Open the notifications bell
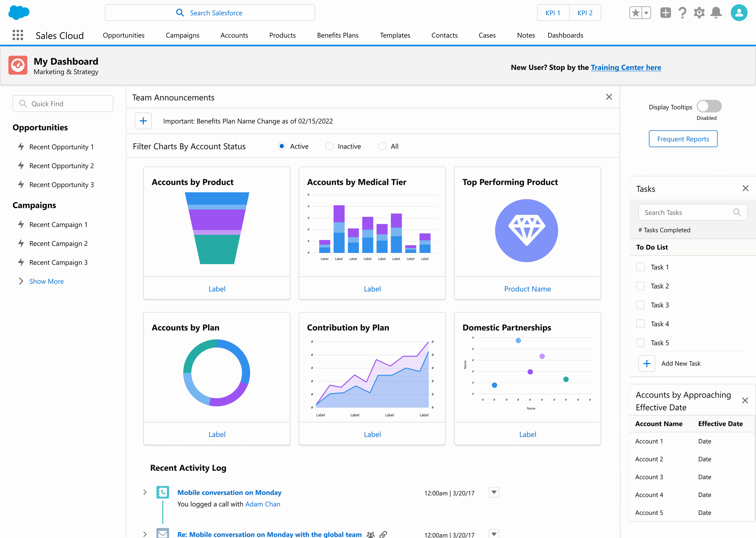 pos(716,13)
